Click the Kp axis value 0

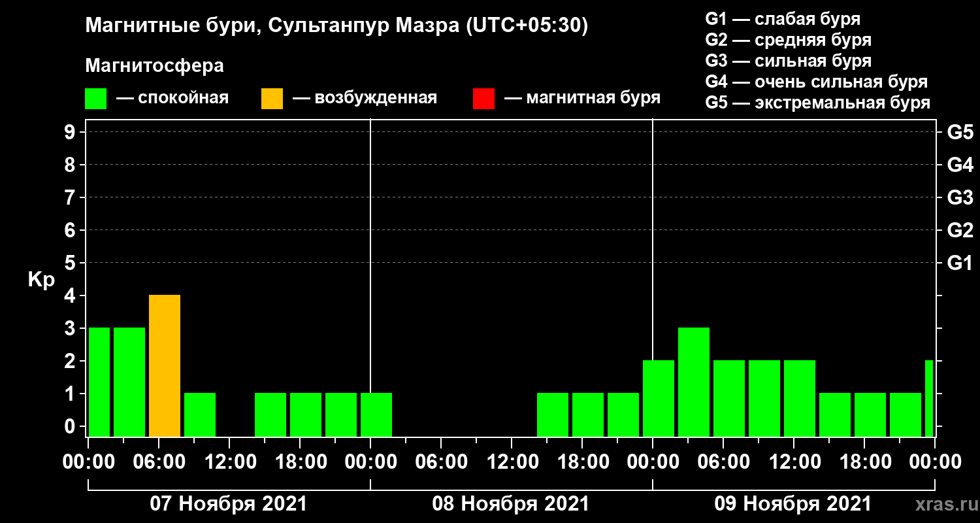(71, 427)
